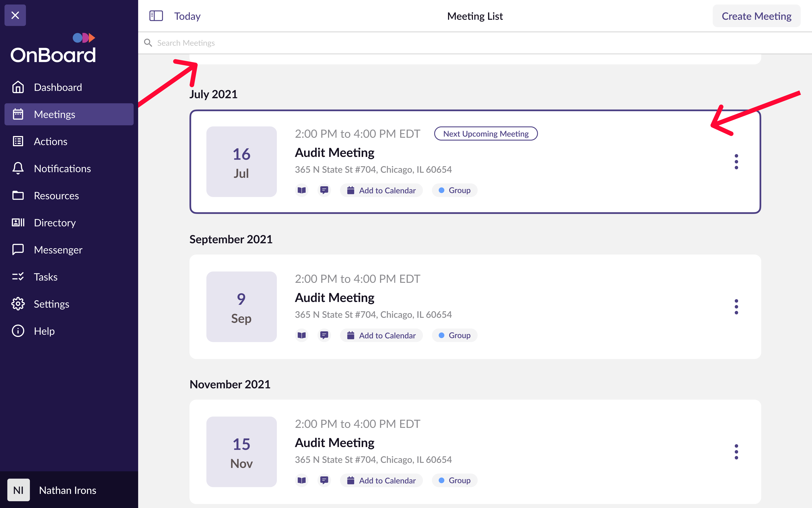Add the 15 Nov meeting to calendar
The width and height of the screenshot is (812, 508).
tap(381, 480)
